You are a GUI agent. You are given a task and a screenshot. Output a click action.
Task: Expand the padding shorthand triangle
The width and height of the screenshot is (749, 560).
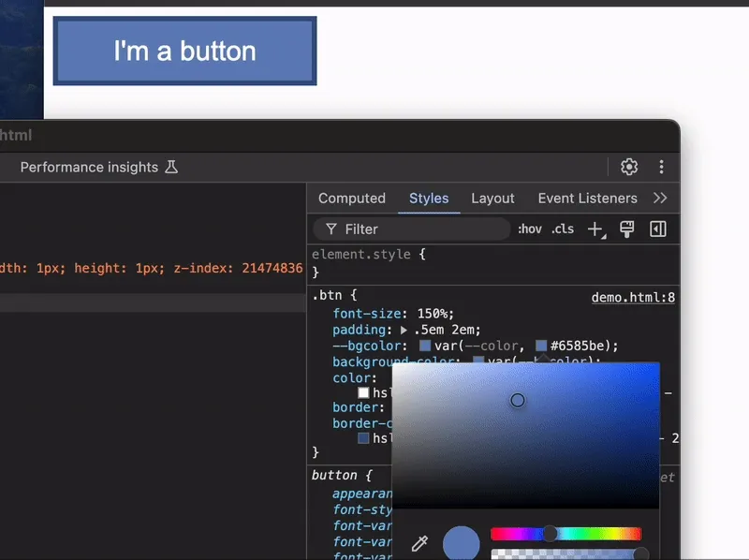point(404,330)
